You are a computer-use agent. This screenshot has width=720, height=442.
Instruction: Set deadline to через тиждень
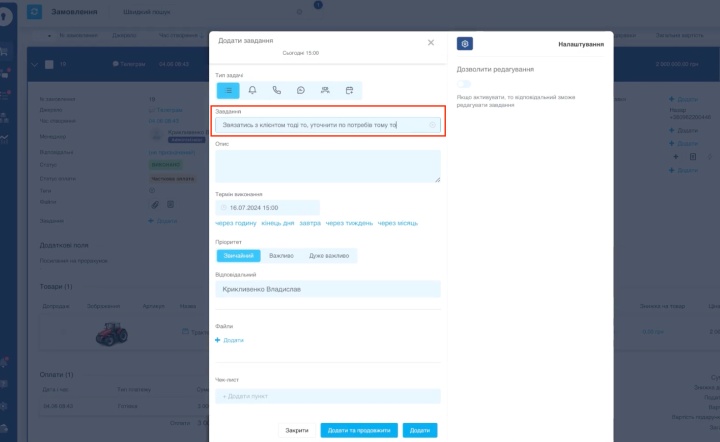349,223
